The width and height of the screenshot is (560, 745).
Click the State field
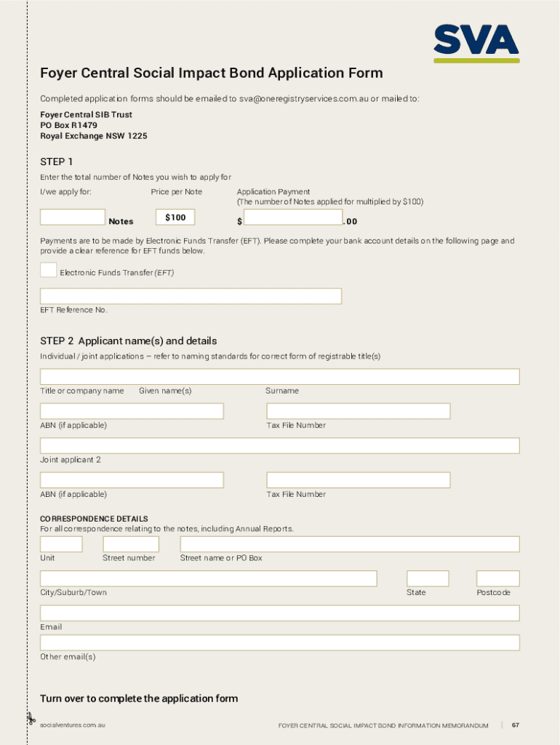pyautogui.click(x=427, y=578)
